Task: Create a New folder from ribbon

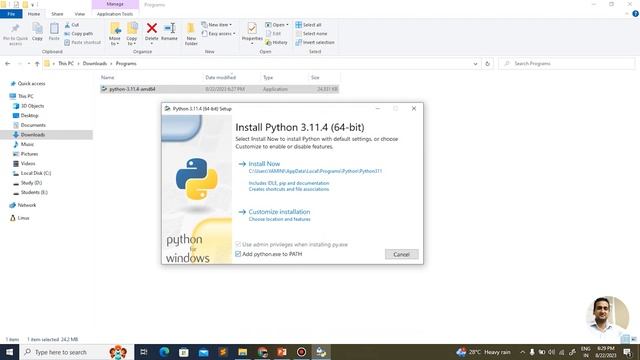Action: coord(191,34)
